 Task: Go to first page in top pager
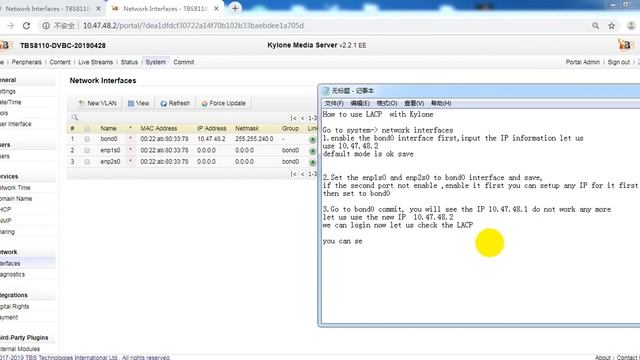click(x=293, y=118)
